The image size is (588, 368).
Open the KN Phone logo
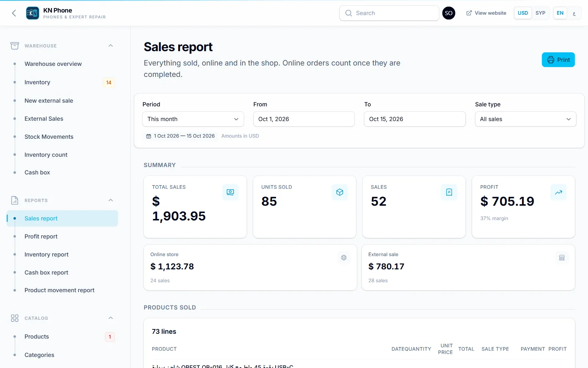click(x=33, y=13)
